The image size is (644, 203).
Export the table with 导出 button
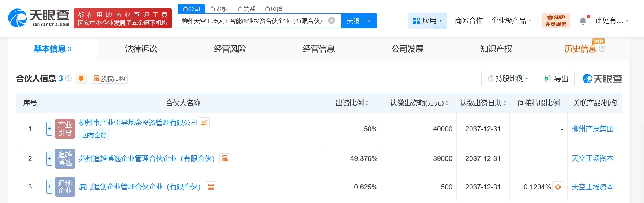coord(556,79)
